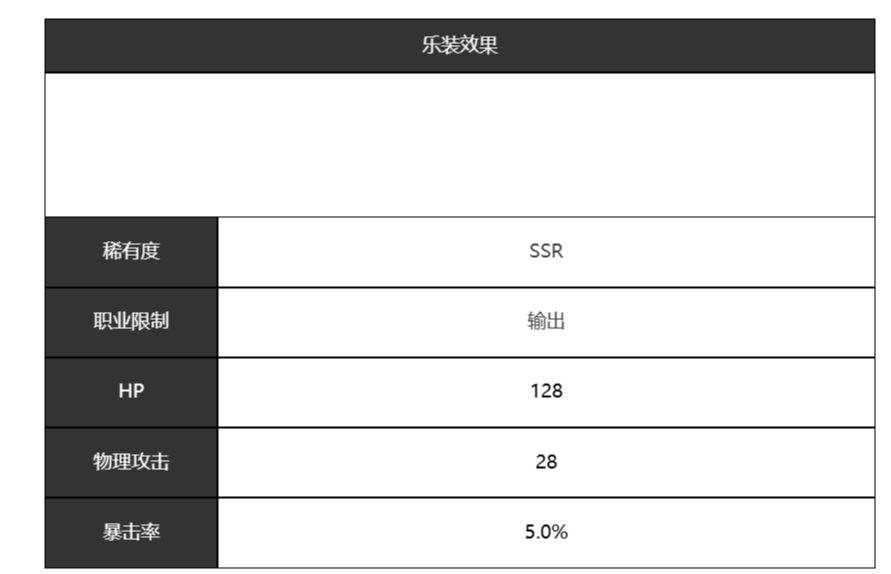Click the 5.0% crit rate value

pos(546,532)
